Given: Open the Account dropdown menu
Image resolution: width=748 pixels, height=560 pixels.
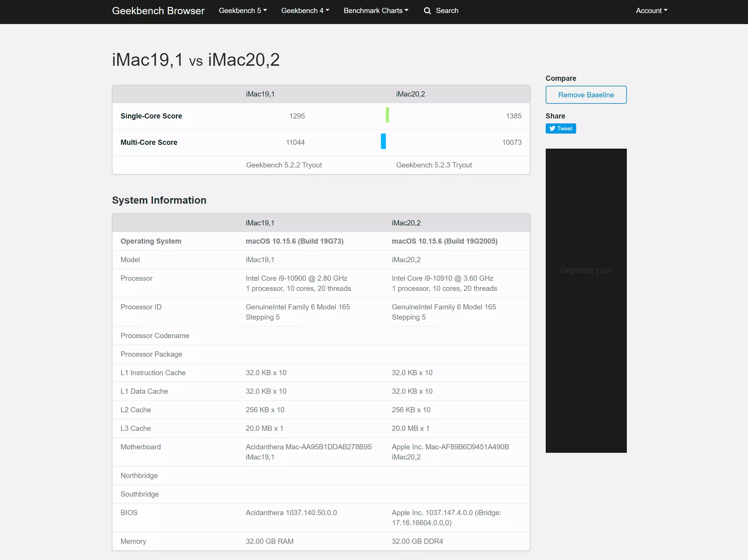Looking at the screenshot, I should [651, 10].
